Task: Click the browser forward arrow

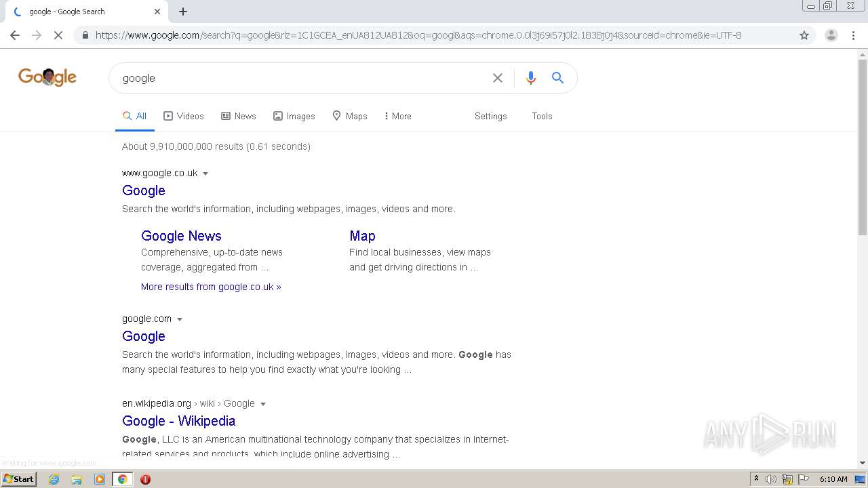Action: click(37, 35)
